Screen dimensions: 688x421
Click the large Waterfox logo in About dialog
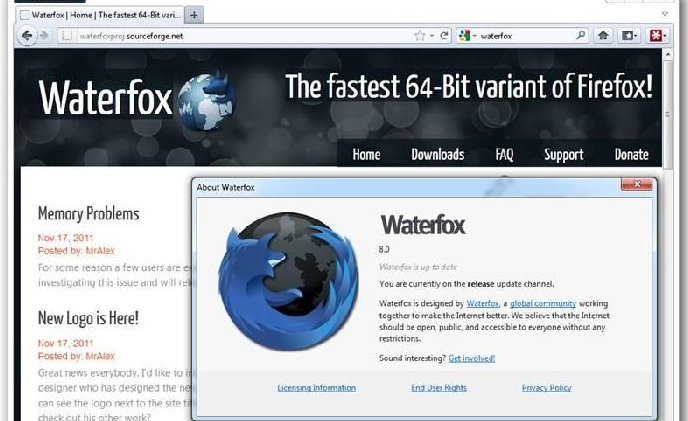coord(288,282)
